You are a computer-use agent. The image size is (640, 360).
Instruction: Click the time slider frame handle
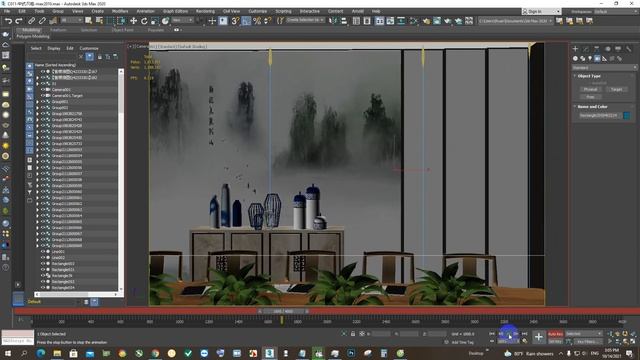[283, 311]
